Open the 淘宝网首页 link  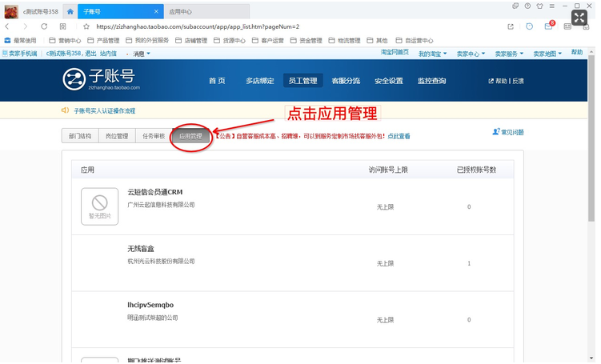click(395, 53)
